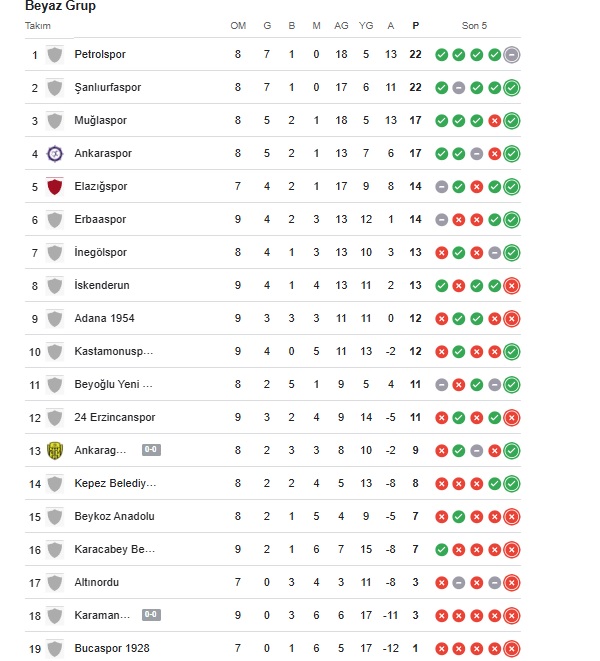Click Bucaspor 1928's latest loss icon
This screenshot has width=600, height=661.
[x=512, y=648]
